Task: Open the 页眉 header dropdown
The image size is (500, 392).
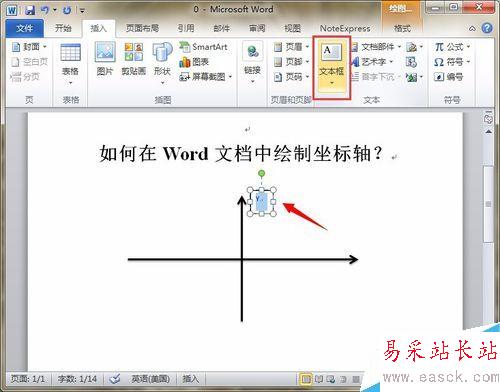Action: pos(291,47)
